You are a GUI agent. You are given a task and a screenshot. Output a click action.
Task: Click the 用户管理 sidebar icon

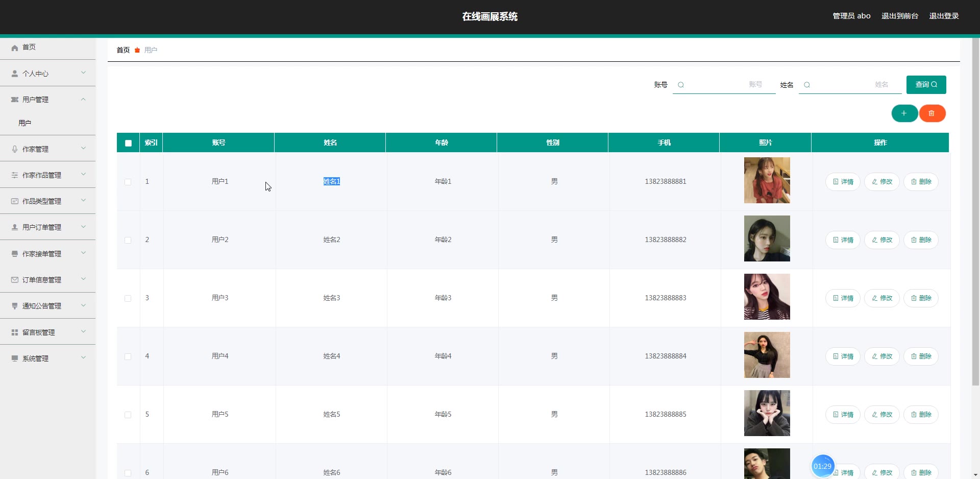[x=15, y=100]
